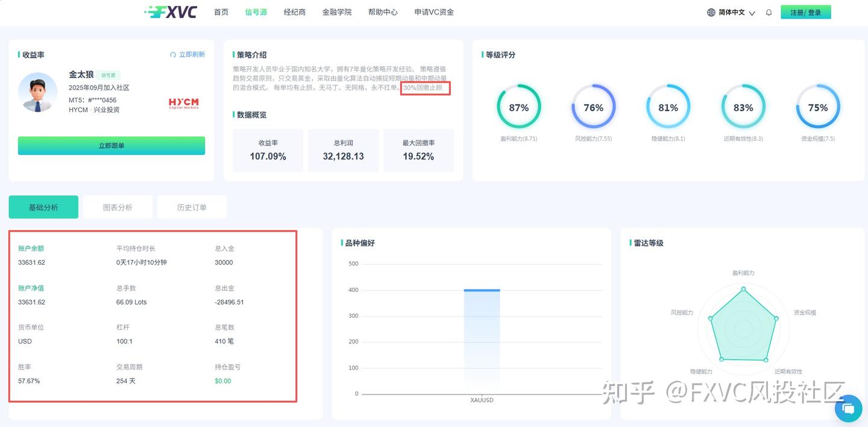Open the 帮助中心 menu item

383,11
